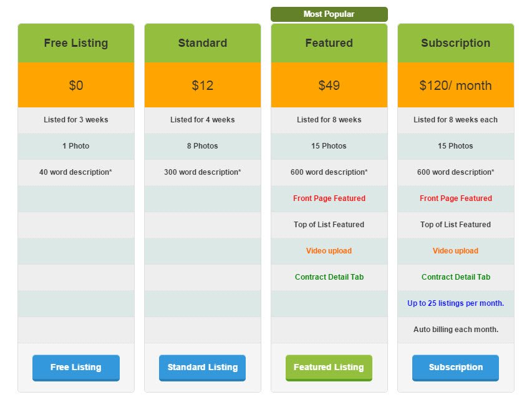This screenshot has height=402, width=532.
Task: Click Contract Detail Tab under Featured
Action: (x=329, y=277)
